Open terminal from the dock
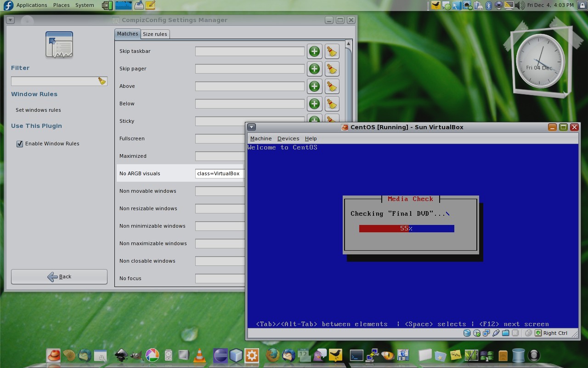 (x=356, y=356)
